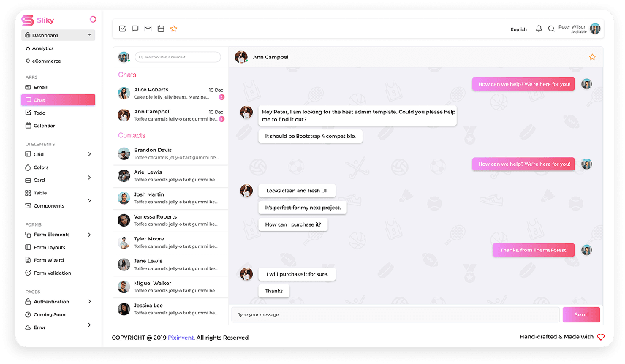Open the Colors page in the sidebar
Viewport: 625px width, 364px height.
point(41,167)
